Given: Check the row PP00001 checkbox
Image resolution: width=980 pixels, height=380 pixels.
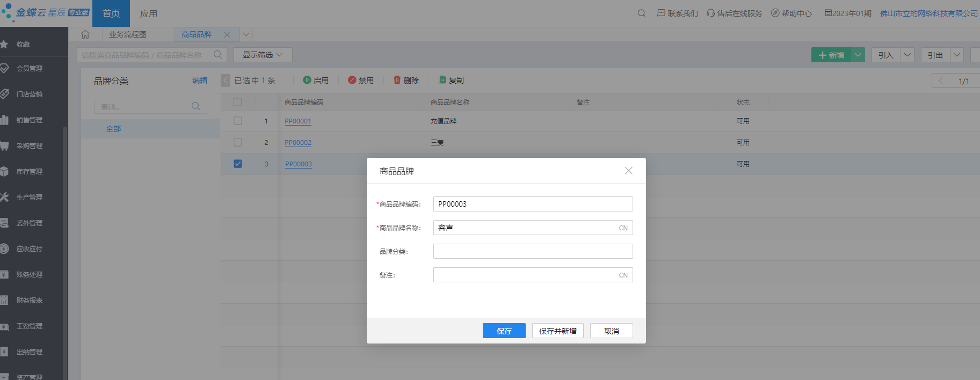Looking at the screenshot, I should pos(238,121).
